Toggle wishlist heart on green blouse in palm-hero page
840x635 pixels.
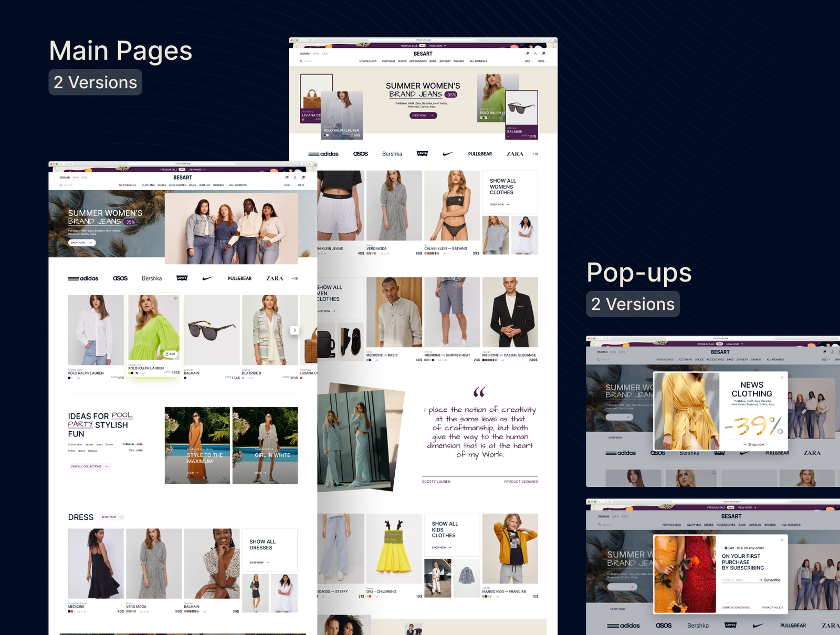click(176, 298)
